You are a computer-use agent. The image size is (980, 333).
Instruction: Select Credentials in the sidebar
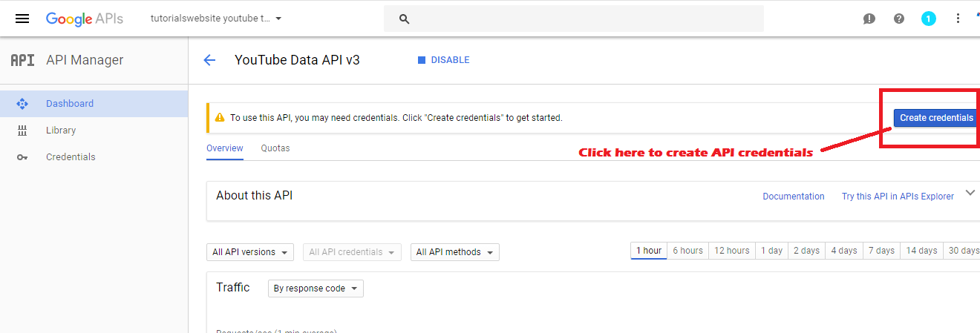(94, 157)
